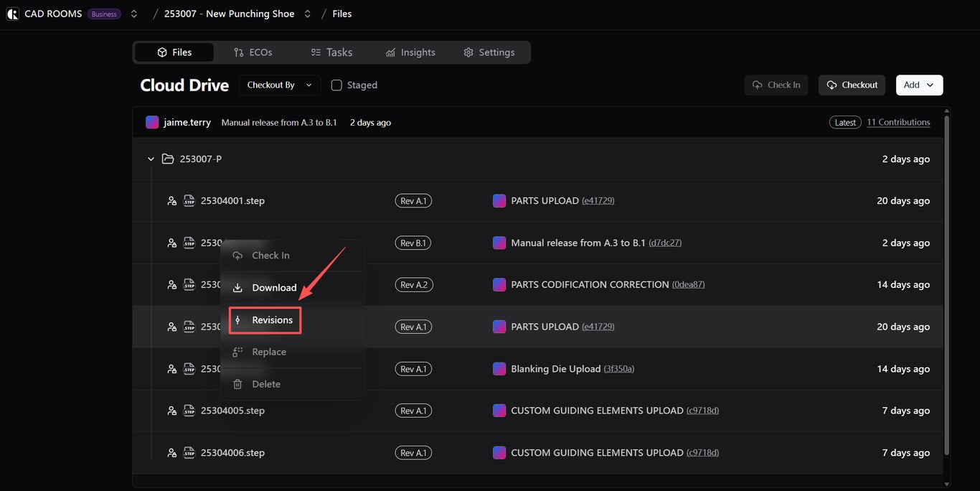
Task: Click the STEP file icon of 25304006.step
Action: (189, 453)
